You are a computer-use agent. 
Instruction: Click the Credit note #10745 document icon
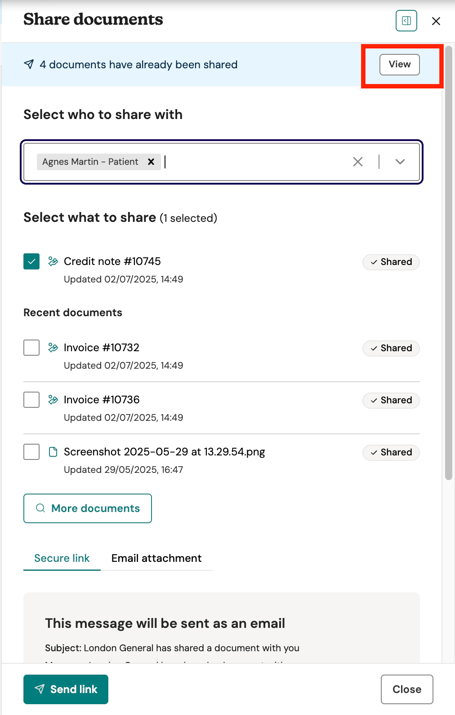[x=53, y=261]
